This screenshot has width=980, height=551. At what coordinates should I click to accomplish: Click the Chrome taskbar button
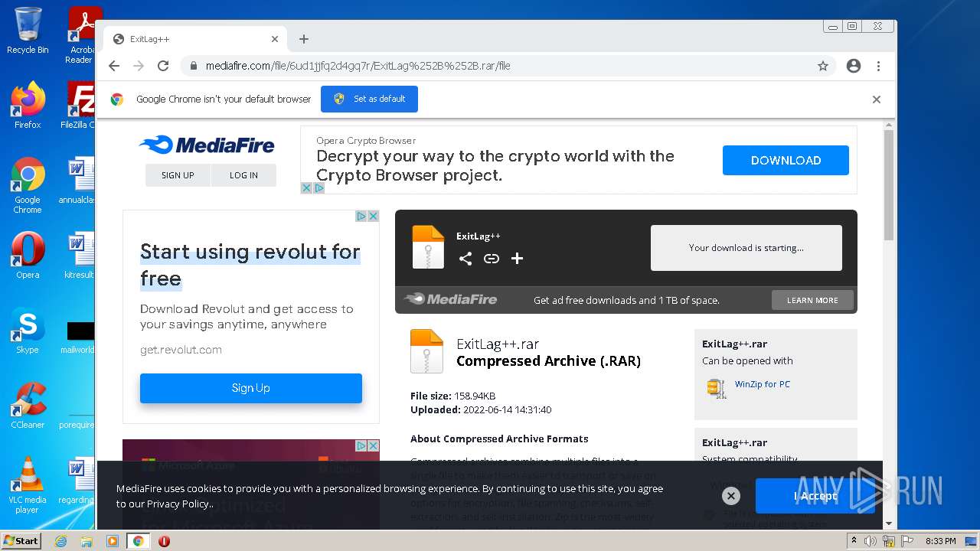(139, 541)
